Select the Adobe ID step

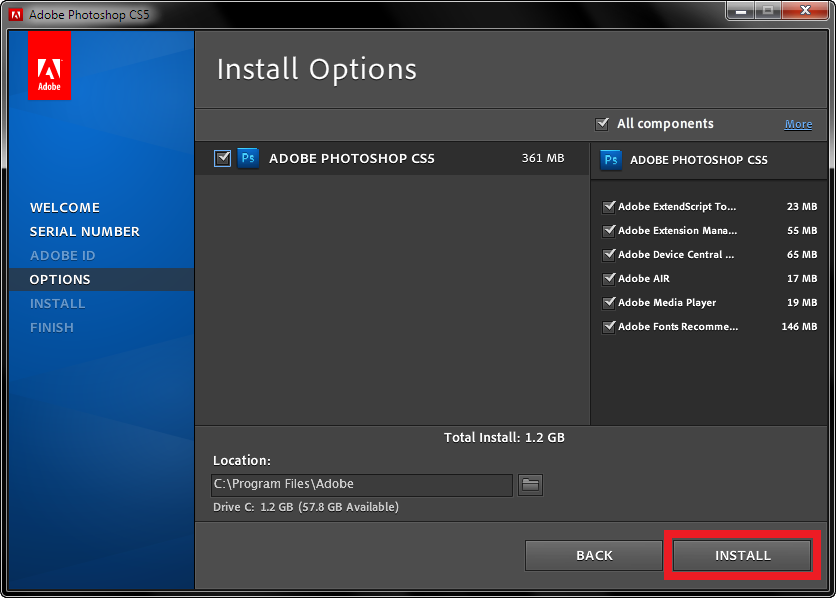click(62, 255)
